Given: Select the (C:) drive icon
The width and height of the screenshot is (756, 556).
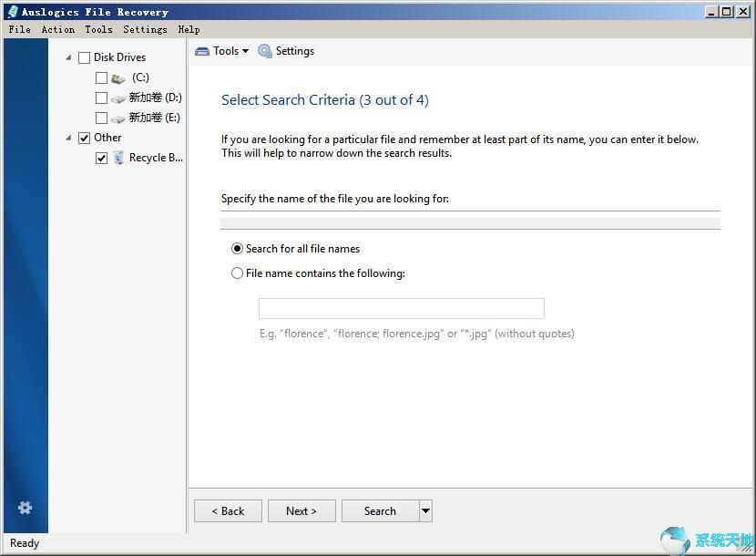Looking at the screenshot, I should point(118,77).
